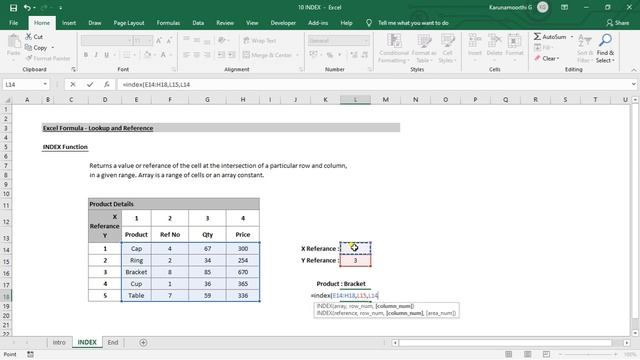Save the workbook with the Save icon
The image size is (640, 360).
(13, 8)
